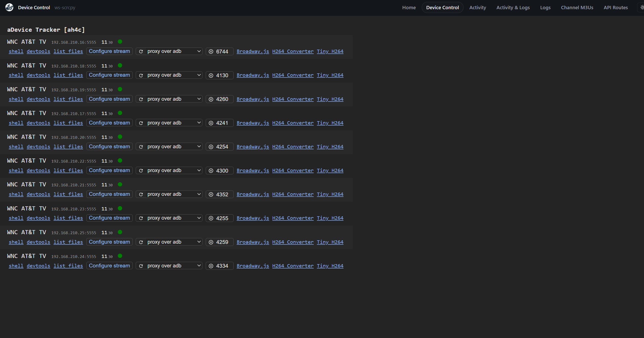Click refresh icon for device 192.168.210.21
Image resolution: width=644 pixels, height=338 pixels.
tap(141, 194)
